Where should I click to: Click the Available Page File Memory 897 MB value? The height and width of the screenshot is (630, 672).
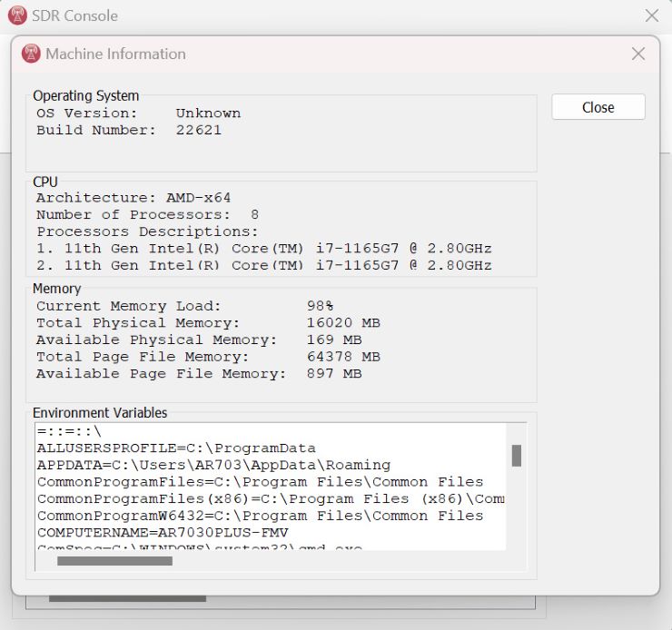pyautogui.click(x=334, y=373)
